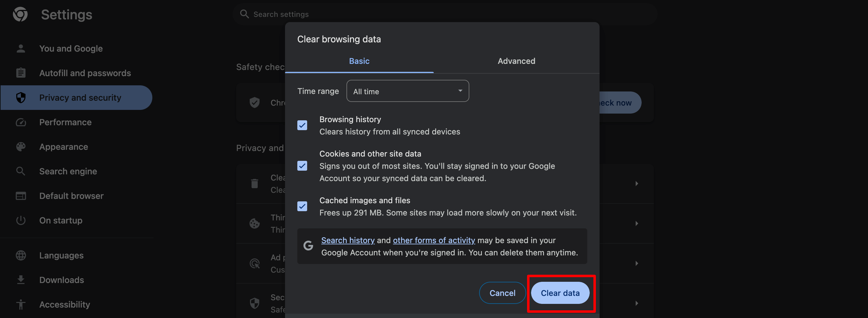Click the Accessibility figure icon

click(21, 304)
